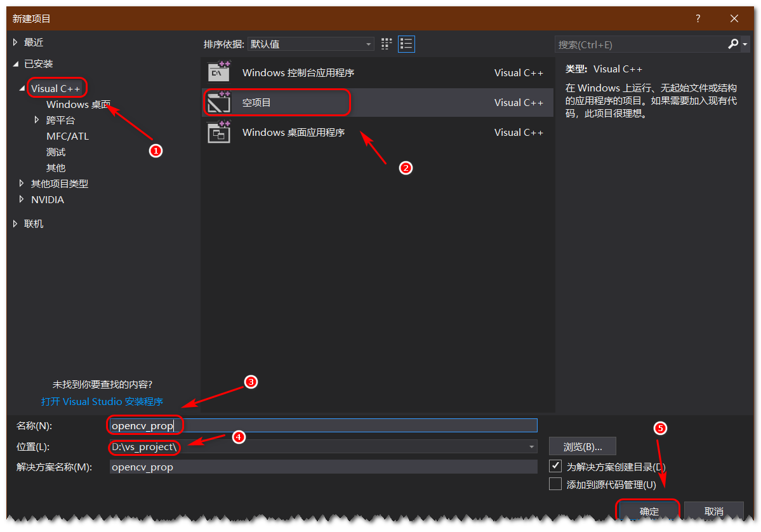Click the project name input field
Image resolution: width=761 pixels, height=532 pixels.
[323, 426]
